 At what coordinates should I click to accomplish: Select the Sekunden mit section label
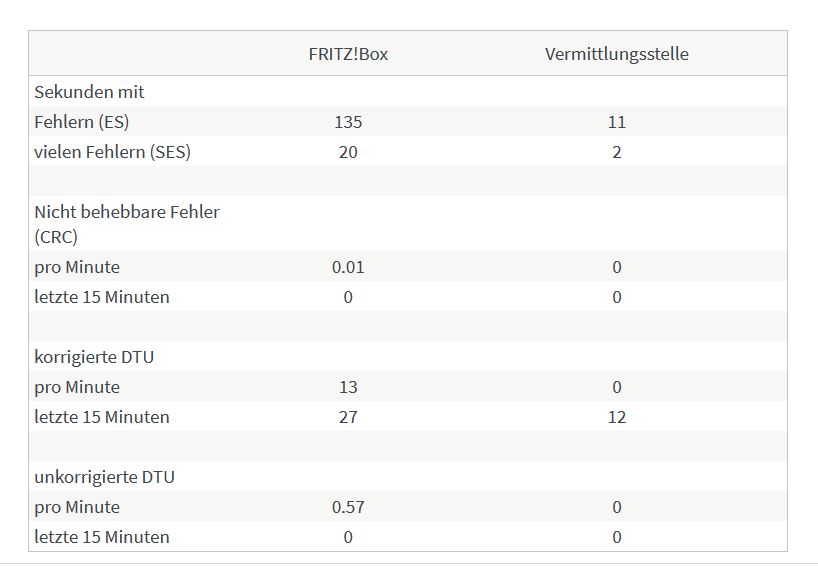[89, 92]
